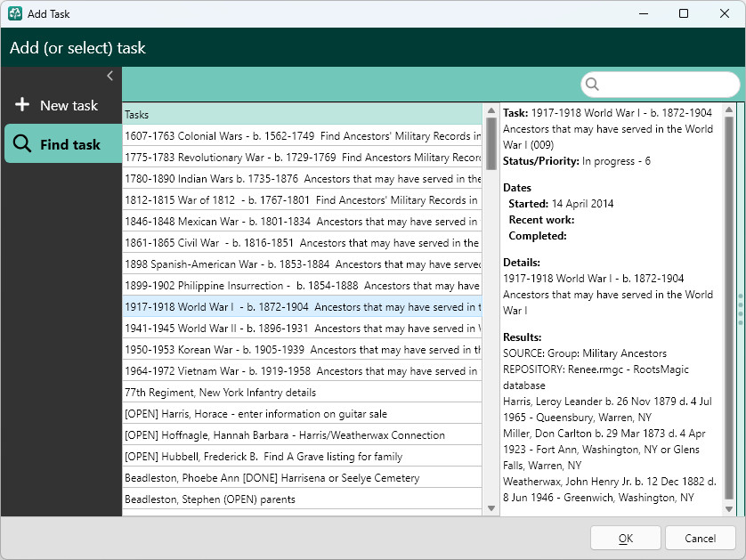746x560 pixels.
Task: Click the details pane scroll down arrow
Action: point(729,508)
